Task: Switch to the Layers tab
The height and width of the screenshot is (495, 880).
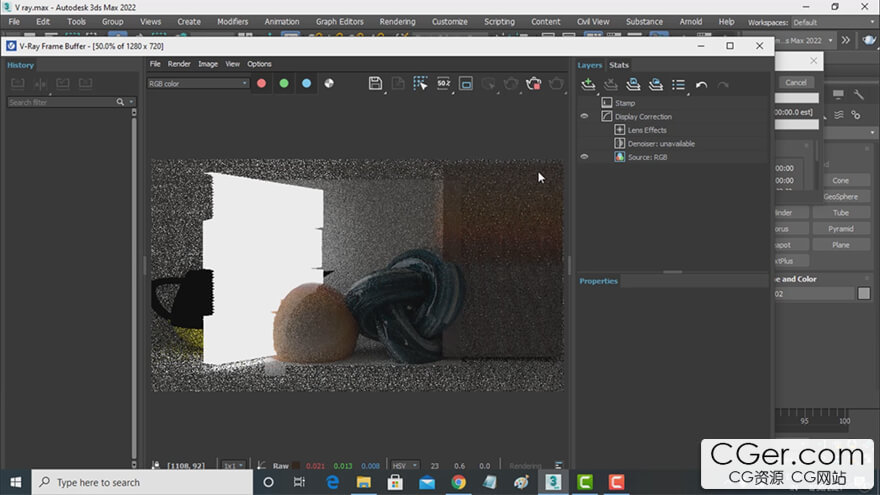Action: (589, 65)
